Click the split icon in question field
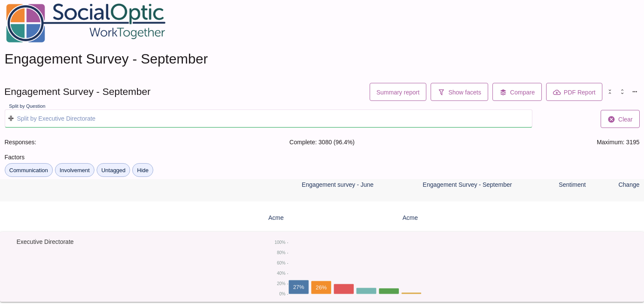The height and width of the screenshot is (307, 644). coord(11,119)
